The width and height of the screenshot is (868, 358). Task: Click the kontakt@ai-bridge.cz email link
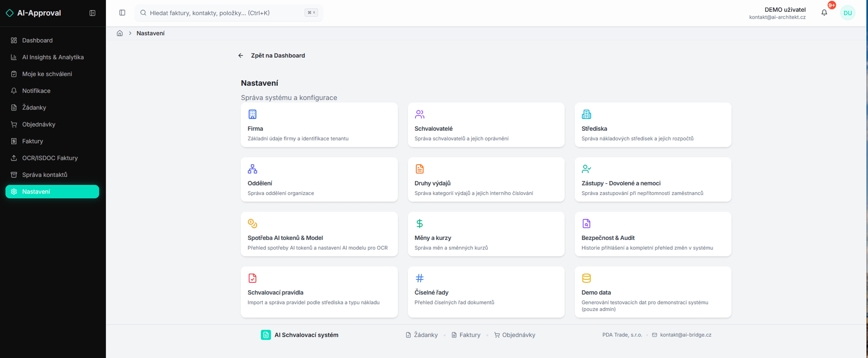pyautogui.click(x=685, y=335)
